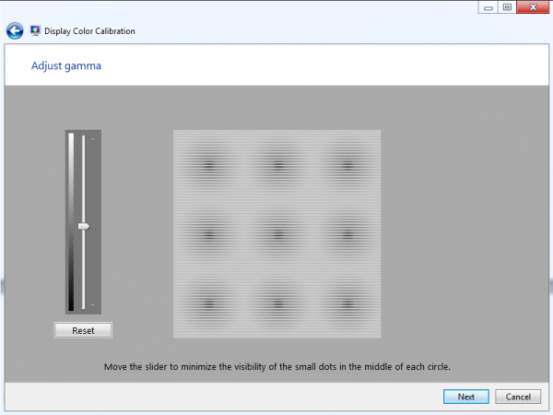Click the black-to-white gradient bar
This screenshot has height=415, width=553.
click(x=71, y=222)
